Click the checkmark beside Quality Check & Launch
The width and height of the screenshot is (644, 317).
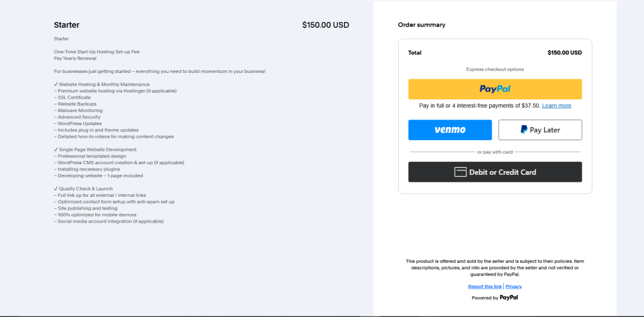point(56,189)
